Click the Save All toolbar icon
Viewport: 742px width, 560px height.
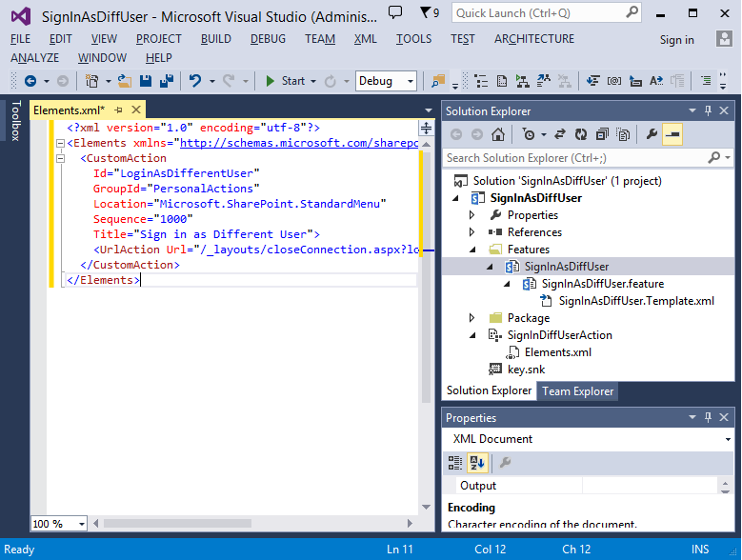(x=167, y=81)
